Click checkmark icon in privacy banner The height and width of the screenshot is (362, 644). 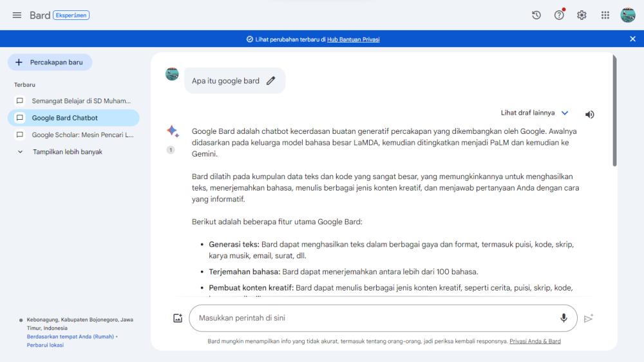(x=249, y=39)
